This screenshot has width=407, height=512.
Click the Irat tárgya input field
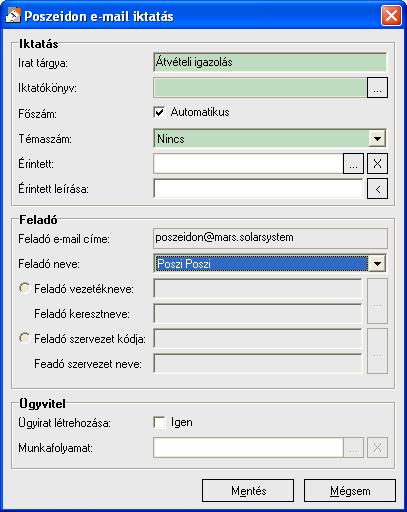[x=270, y=62]
